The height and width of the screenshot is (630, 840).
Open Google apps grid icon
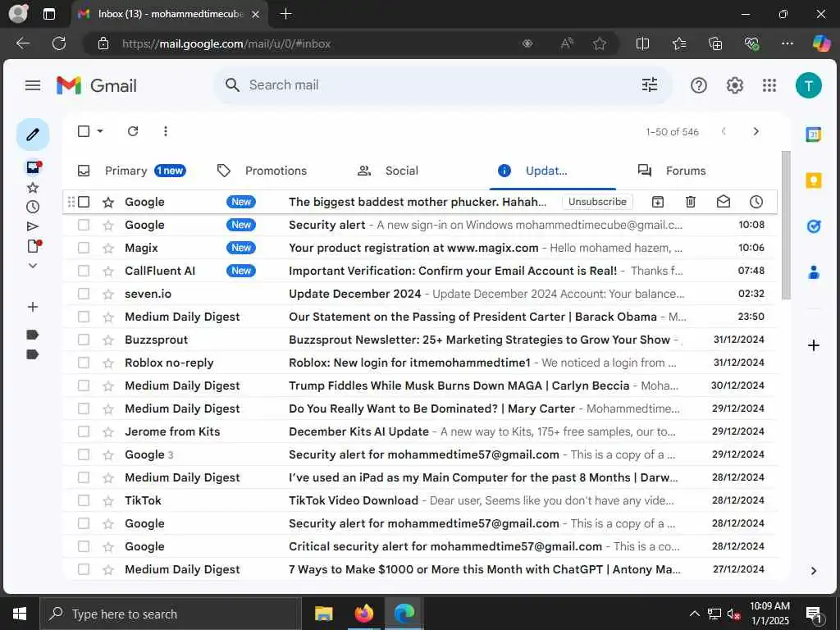point(769,85)
